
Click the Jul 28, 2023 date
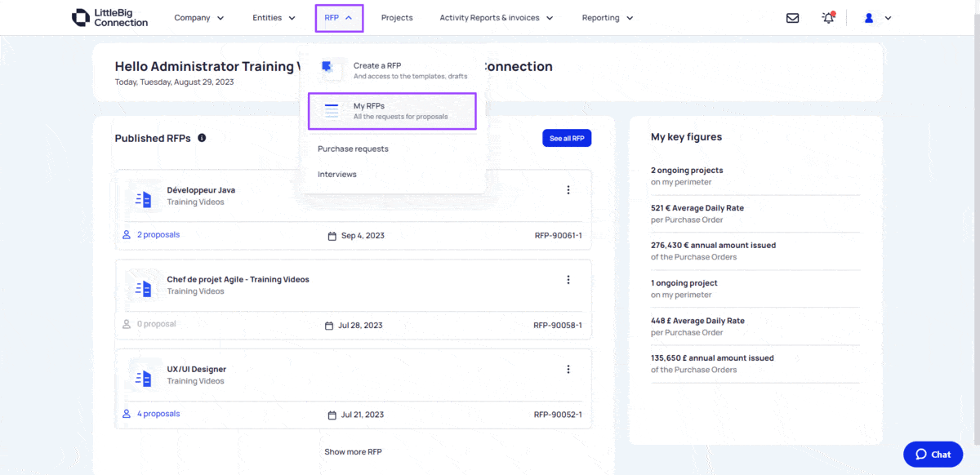tap(360, 326)
